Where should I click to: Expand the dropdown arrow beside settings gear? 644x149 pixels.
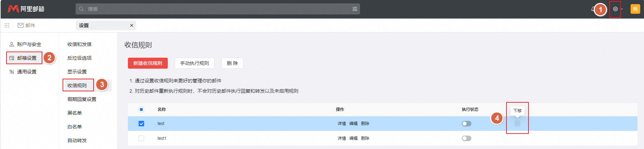tap(622, 9)
